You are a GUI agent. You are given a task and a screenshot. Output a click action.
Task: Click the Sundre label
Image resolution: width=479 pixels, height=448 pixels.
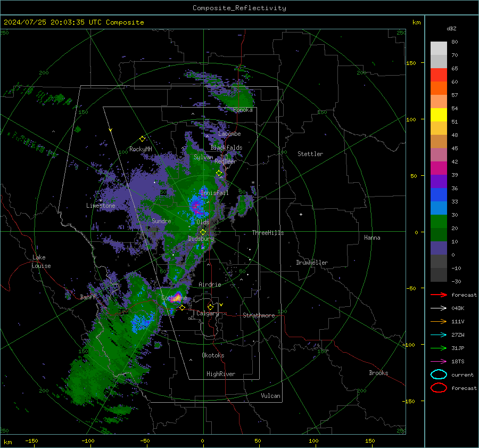161,221
